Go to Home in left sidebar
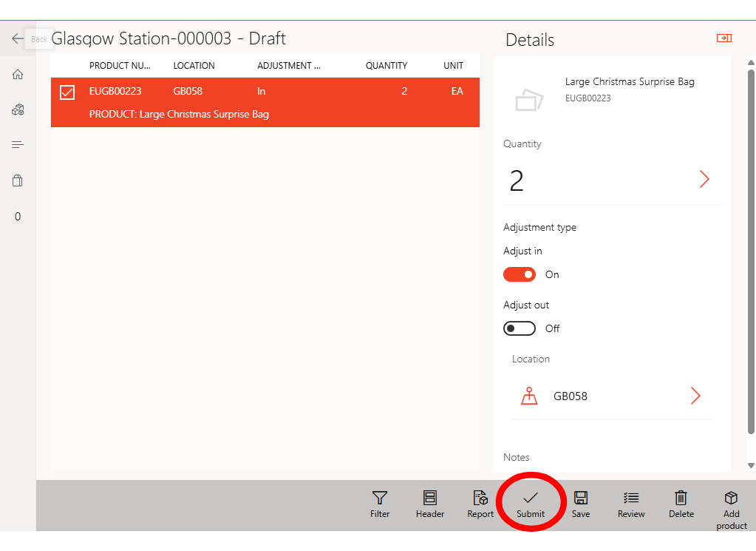 (x=18, y=74)
